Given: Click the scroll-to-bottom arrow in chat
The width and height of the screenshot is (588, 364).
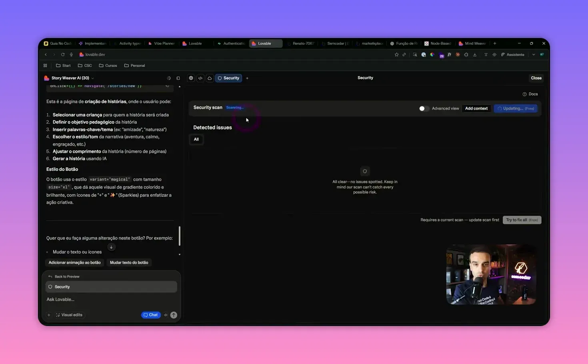Looking at the screenshot, I should 111,247.
